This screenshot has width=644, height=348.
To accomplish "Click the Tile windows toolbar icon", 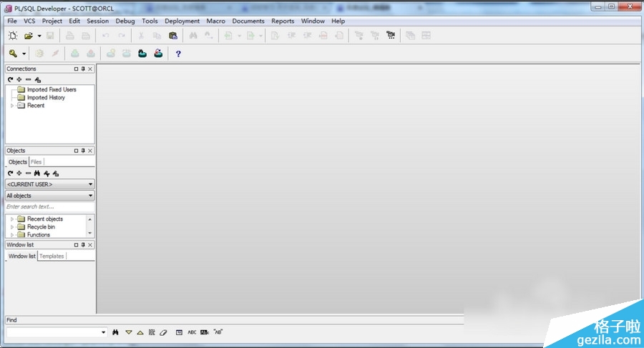I will click(x=426, y=36).
